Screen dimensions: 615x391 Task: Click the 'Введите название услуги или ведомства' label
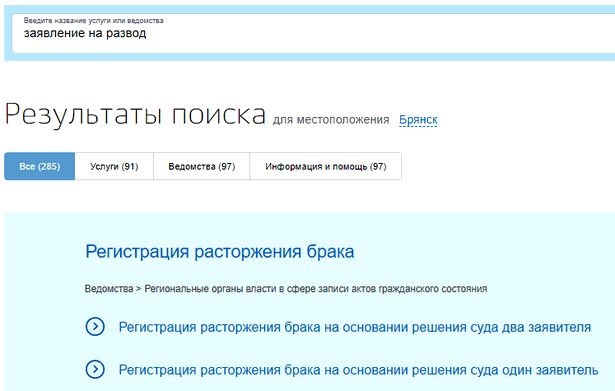point(93,20)
